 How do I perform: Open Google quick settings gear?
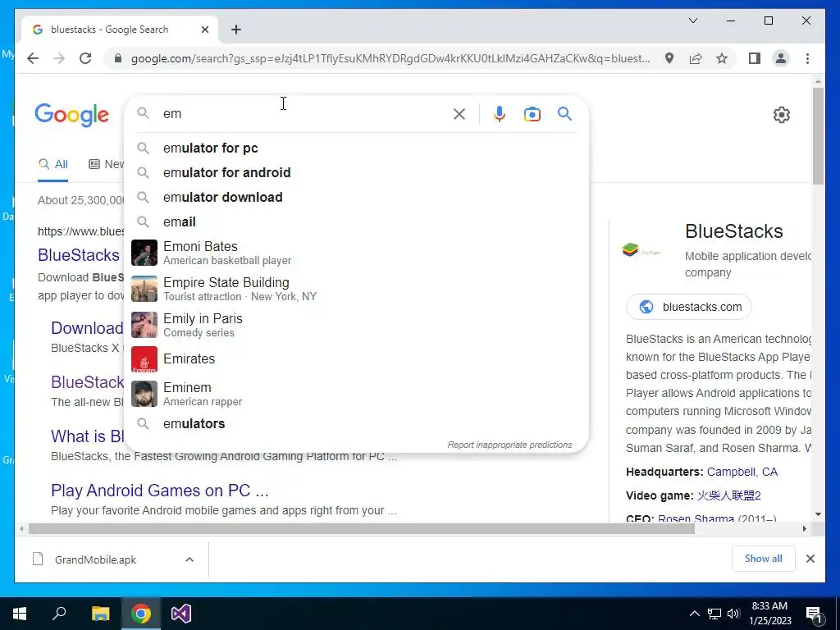[781, 115]
